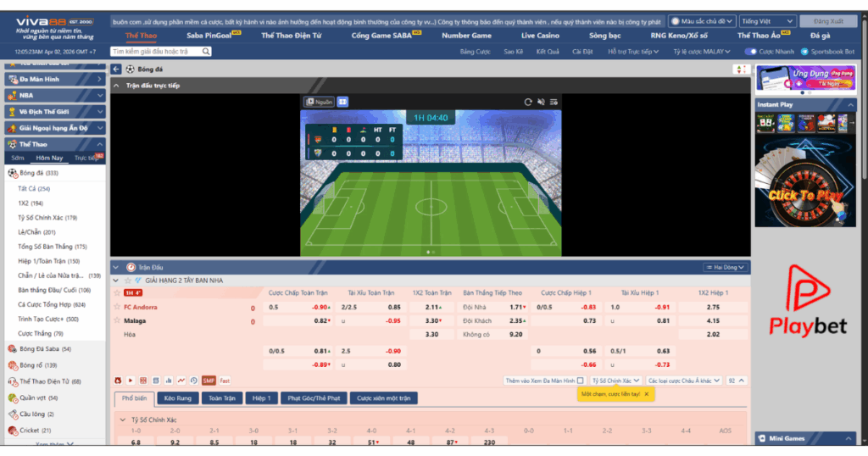The height and width of the screenshot is (456, 868).
Task: Click Hòa draw odds 3.30
Action: coord(431,334)
